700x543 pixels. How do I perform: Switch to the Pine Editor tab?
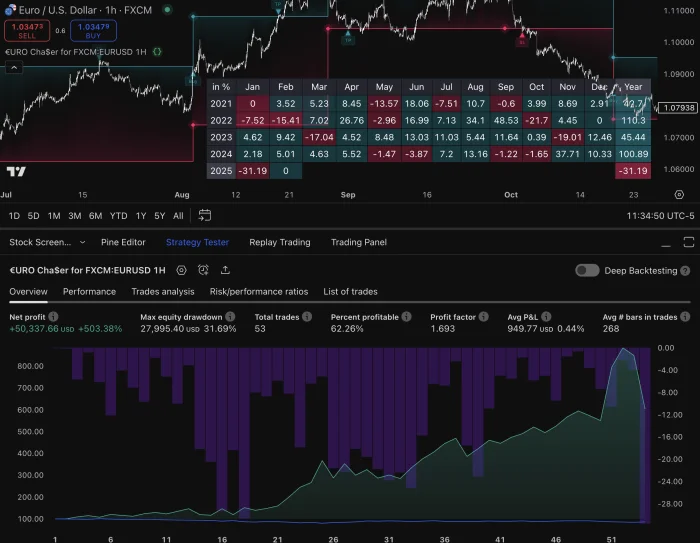[123, 242]
